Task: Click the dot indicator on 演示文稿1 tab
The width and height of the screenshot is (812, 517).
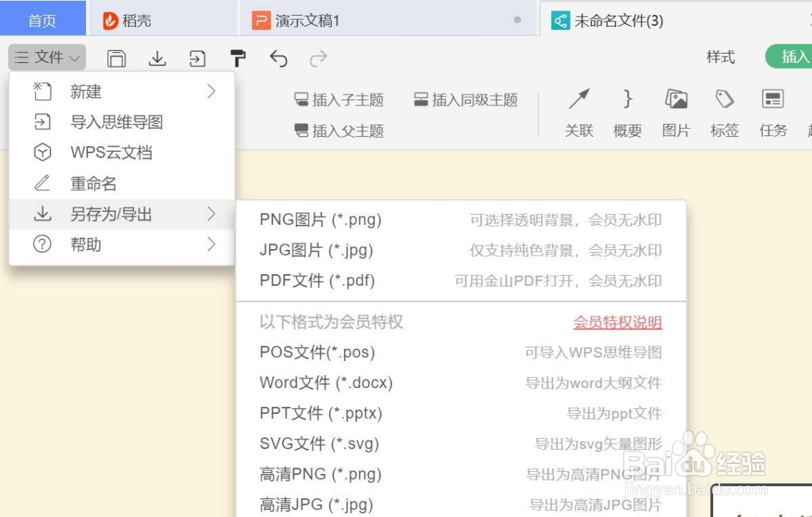Action: tap(517, 19)
